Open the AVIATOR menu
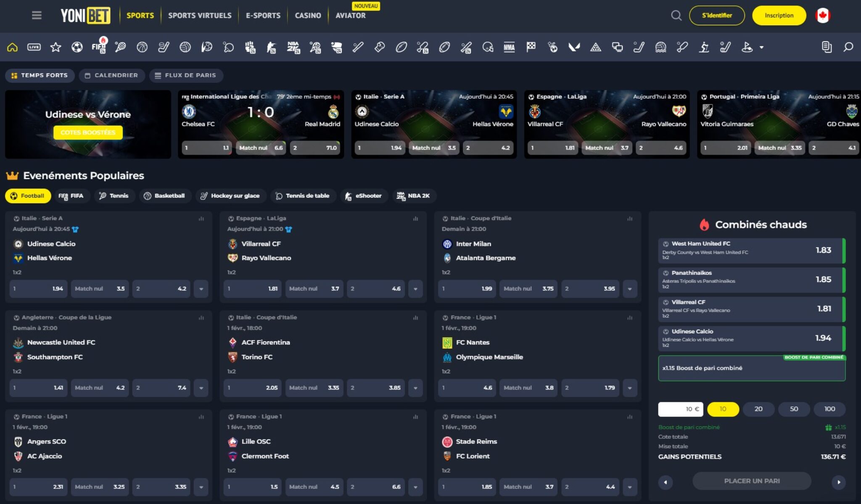861x504 pixels. 351,16
